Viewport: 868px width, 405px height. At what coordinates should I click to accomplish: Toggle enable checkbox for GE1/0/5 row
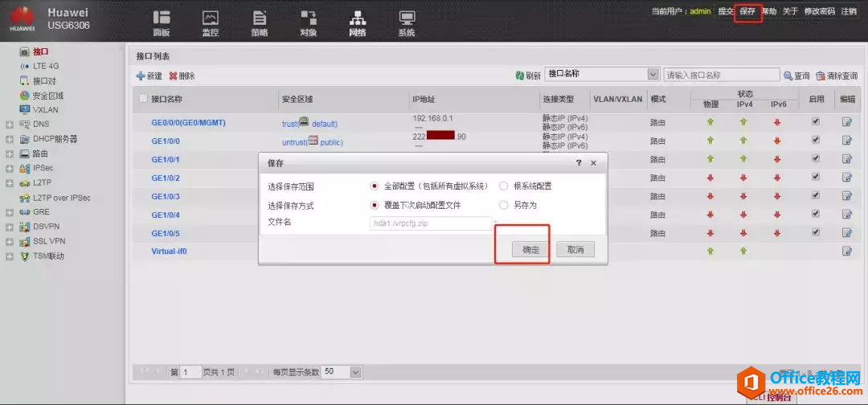point(816,231)
